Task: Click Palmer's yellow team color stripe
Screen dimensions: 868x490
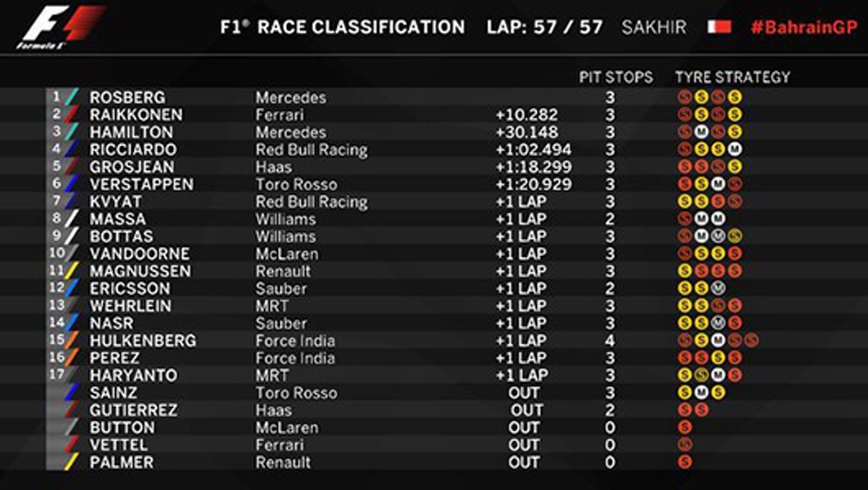Action: tap(72, 462)
